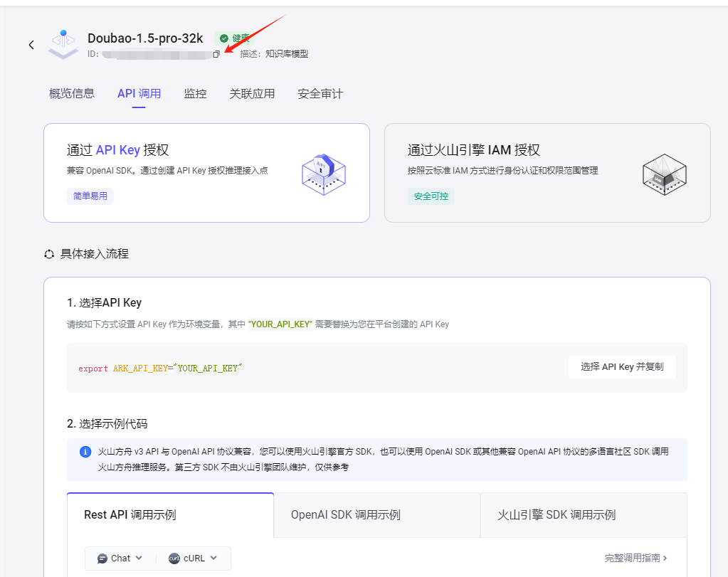
Task: Select Rest API 调用示例 tab
Action: (170, 515)
